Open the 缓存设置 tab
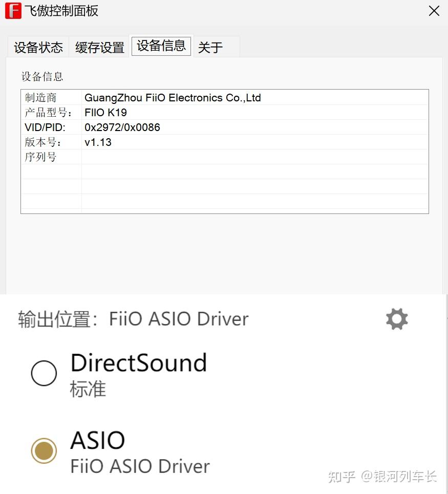Viewport: 448px width, 494px height. pos(100,48)
